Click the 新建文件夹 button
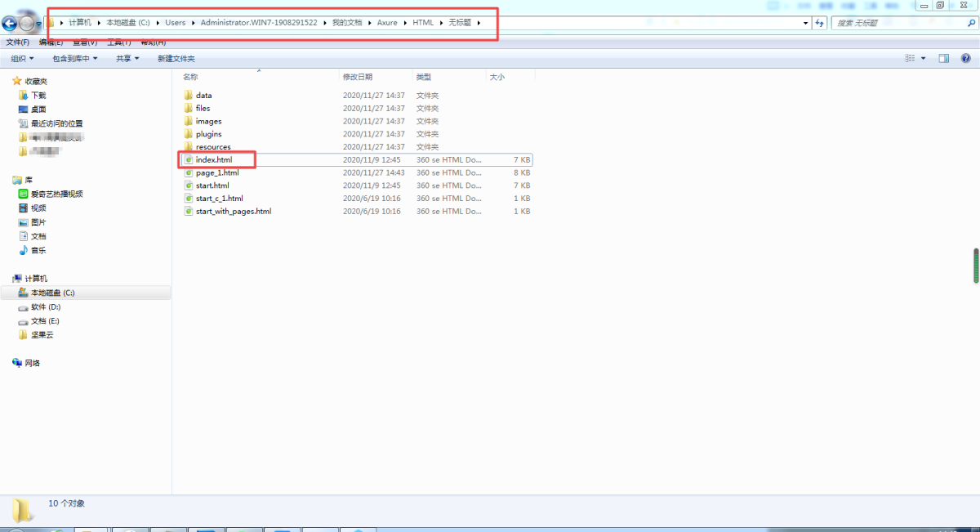The height and width of the screenshot is (532, 980). click(x=176, y=58)
